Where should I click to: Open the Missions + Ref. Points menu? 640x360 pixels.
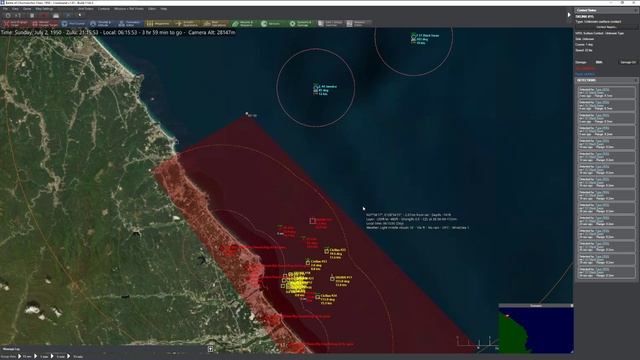(129, 9)
